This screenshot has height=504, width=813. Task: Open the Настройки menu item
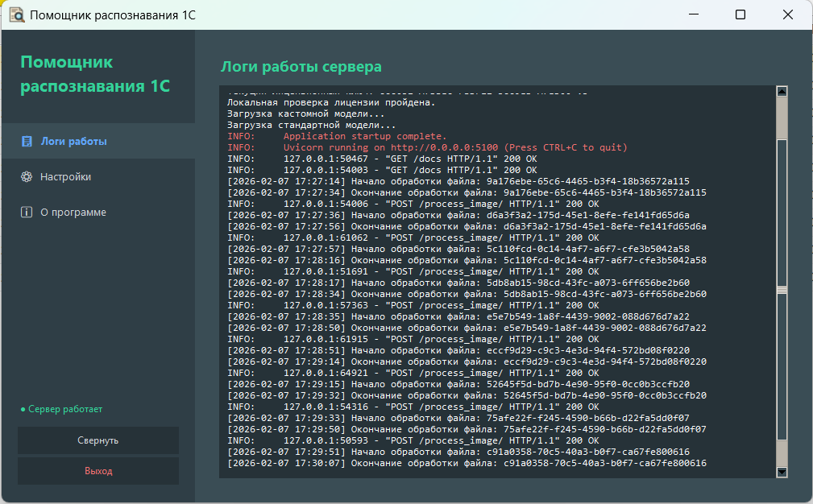[98, 176]
